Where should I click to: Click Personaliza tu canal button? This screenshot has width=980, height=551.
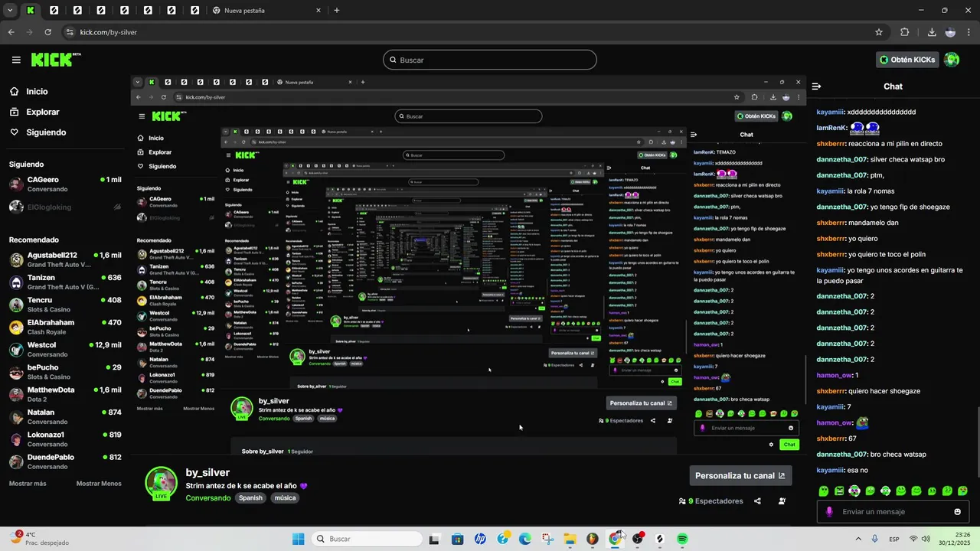740,475
